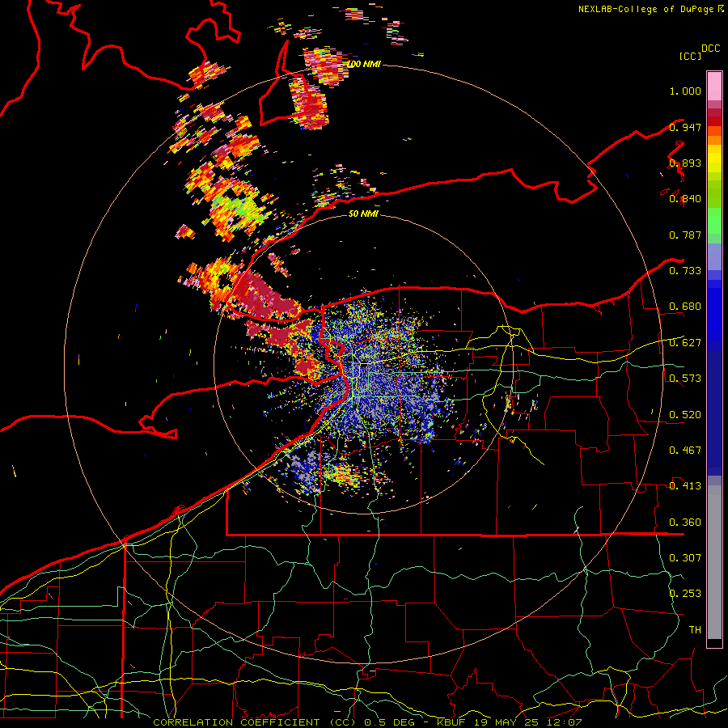Click the 0.893 scale value
Screen dimensions: 728x728
pos(685,163)
